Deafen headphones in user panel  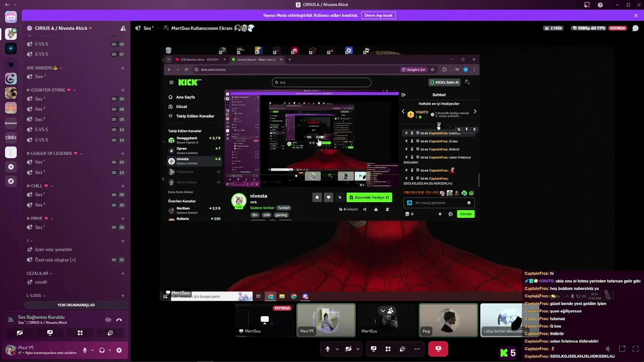[102, 350]
